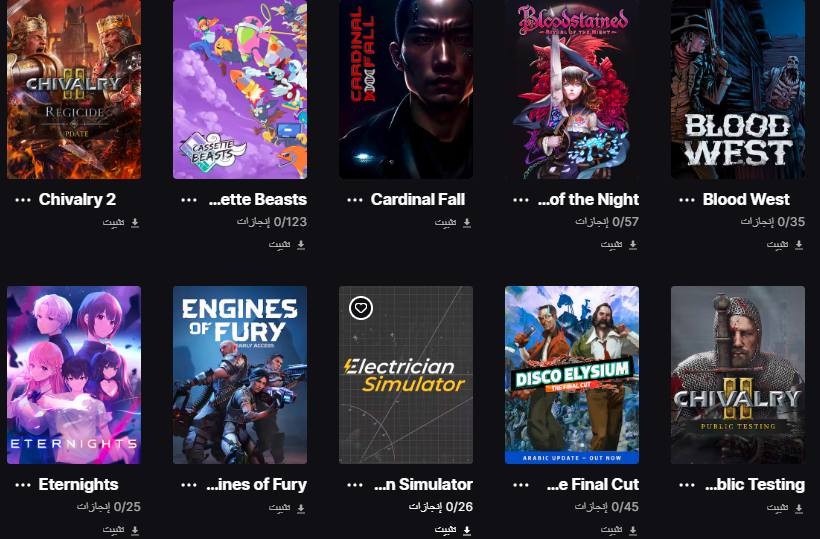Click the download icon under Chivalry 2

click(x=135, y=223)
